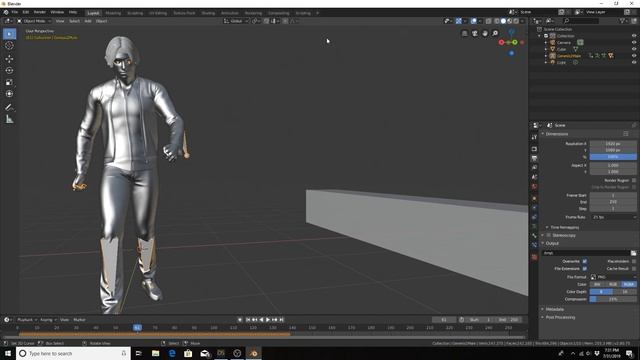This screenshot has width=640, height=360.
Task: Hide the Camera object in outliner
Action: 634,42
